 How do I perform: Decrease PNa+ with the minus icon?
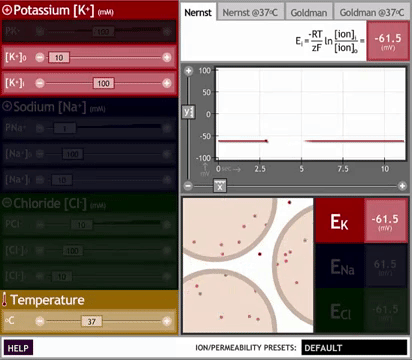40,128
